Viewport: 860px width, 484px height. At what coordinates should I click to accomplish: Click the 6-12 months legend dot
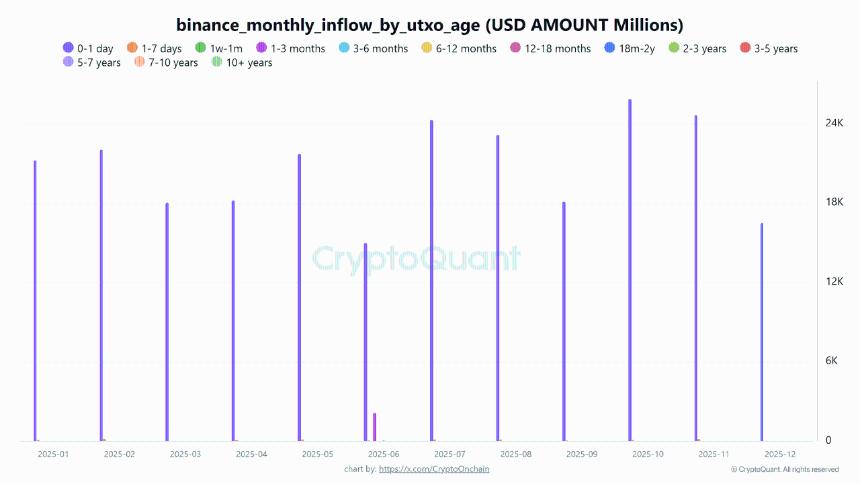pyautogui.click(x=428, y=48)
